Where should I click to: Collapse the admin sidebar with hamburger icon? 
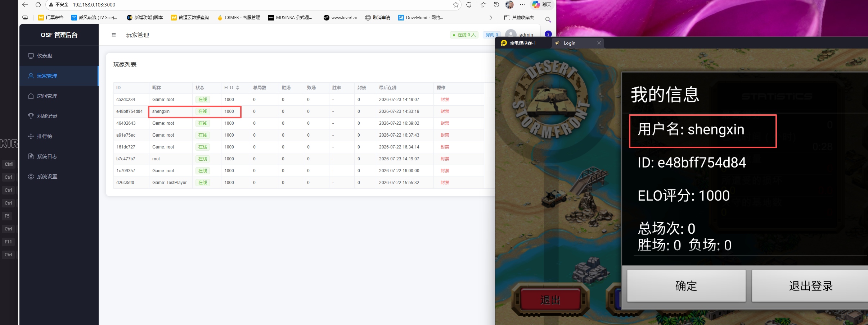tap(114, 35)
